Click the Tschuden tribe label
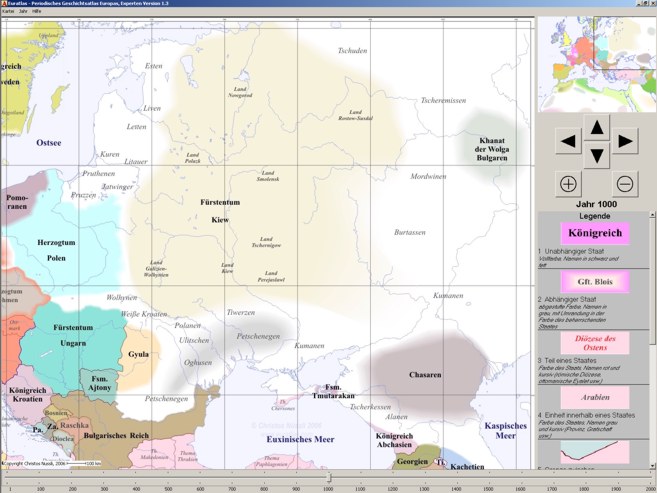657x493 pixels. (x=352, y=51)
